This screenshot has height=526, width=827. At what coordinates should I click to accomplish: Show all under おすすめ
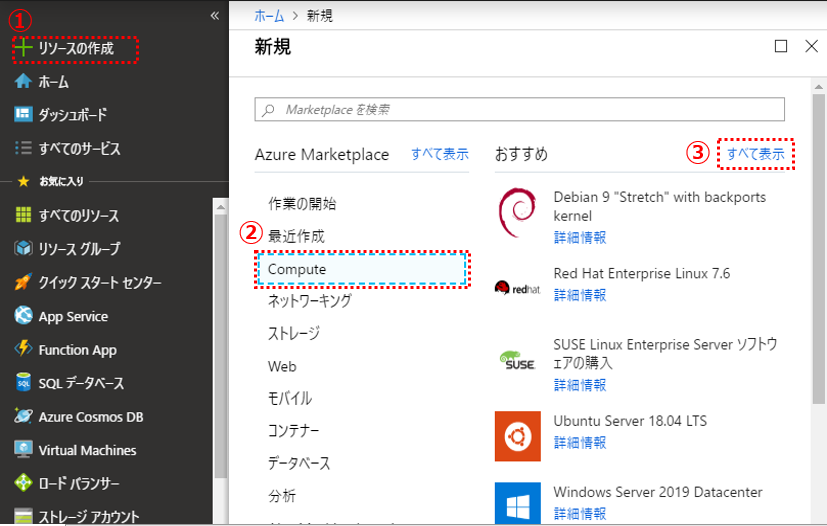[756, 154]
